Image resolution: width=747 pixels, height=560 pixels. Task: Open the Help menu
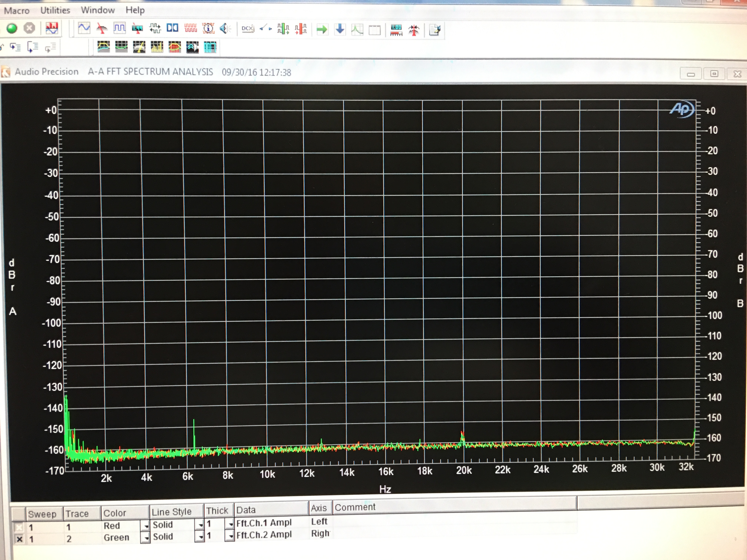135,10
